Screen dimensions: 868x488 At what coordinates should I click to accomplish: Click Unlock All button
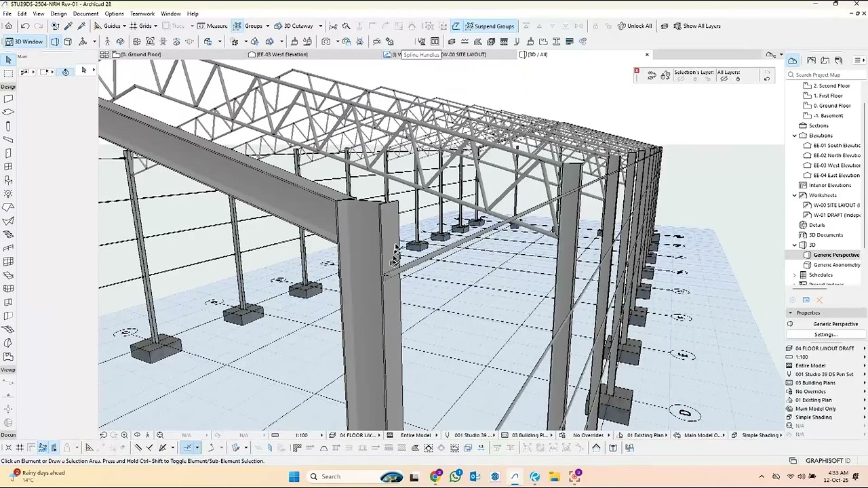tap(634, 26)
